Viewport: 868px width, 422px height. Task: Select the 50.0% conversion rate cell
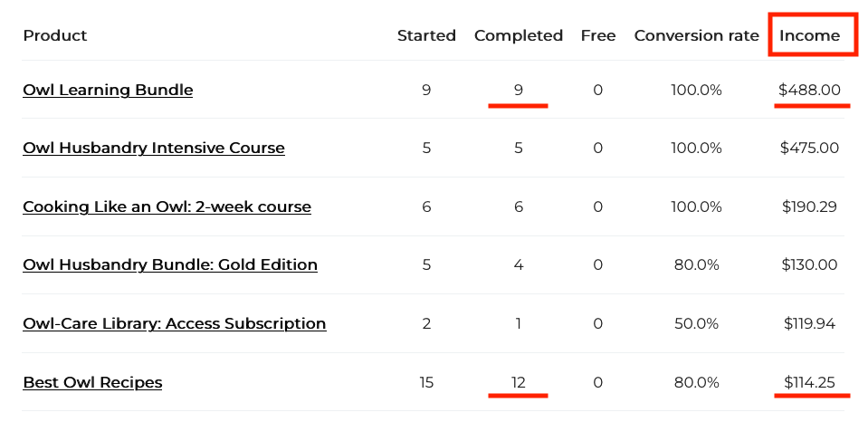click(696, 323)
